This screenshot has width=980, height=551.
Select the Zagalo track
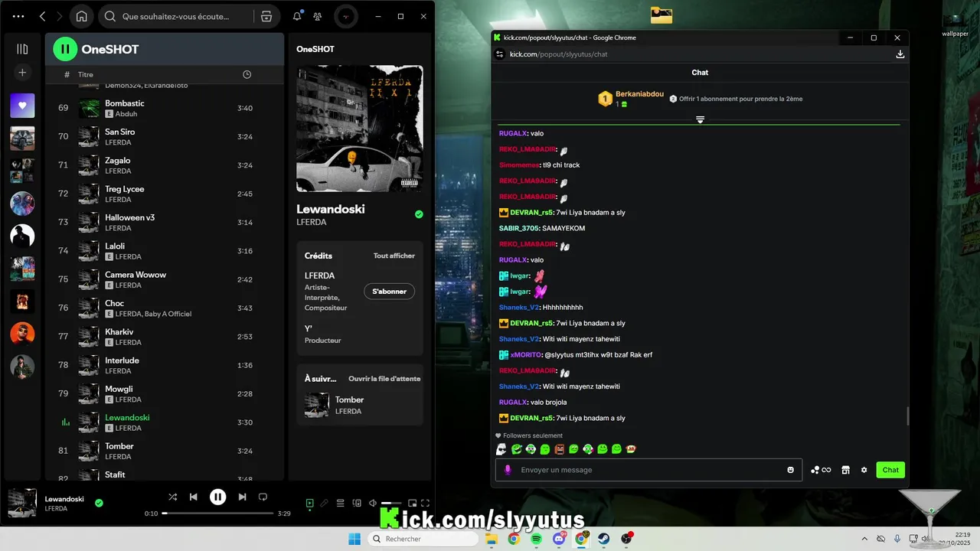(x=165, y=165)
